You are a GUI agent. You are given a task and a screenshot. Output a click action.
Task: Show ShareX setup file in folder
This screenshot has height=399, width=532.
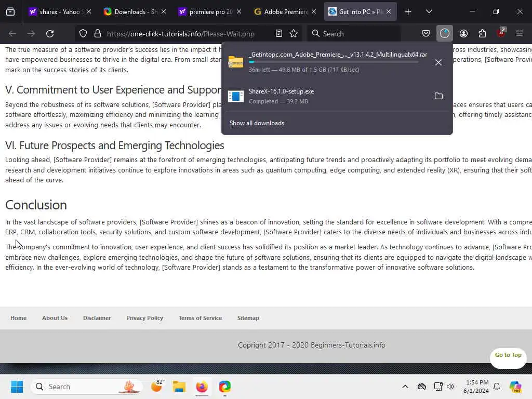point(438,96)
